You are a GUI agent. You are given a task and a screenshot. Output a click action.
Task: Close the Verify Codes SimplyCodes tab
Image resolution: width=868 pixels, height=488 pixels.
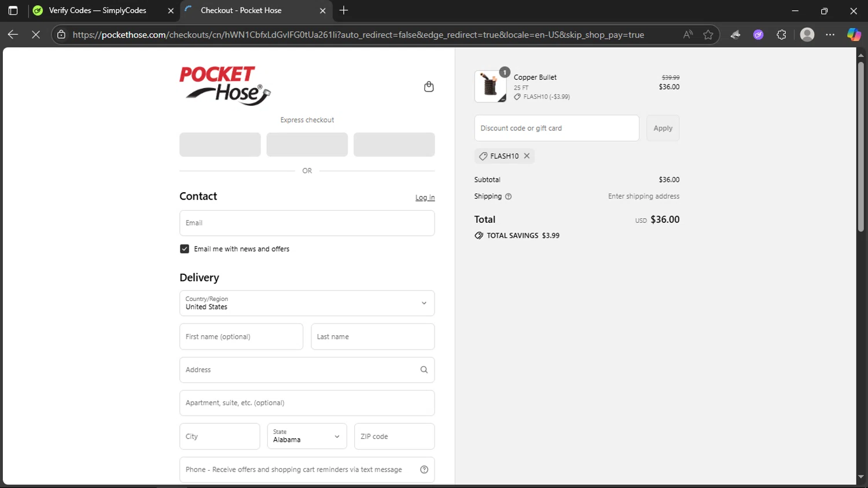[x=171, y=10]
